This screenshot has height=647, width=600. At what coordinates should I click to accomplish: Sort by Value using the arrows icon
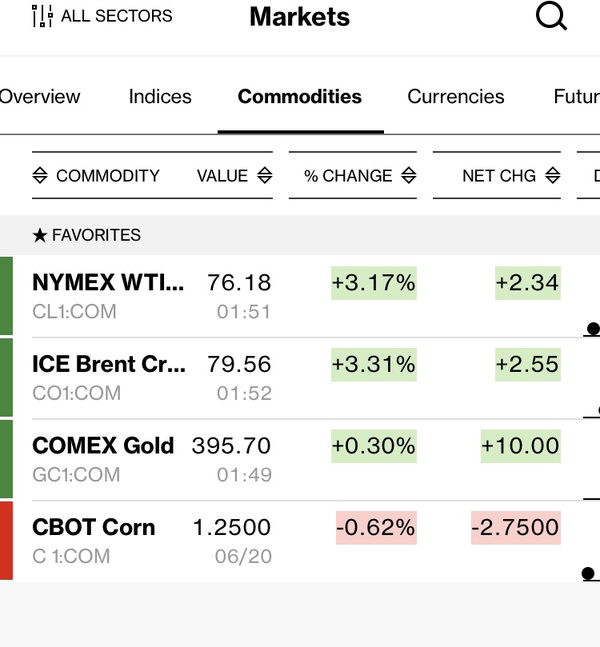tap(264, 176)
